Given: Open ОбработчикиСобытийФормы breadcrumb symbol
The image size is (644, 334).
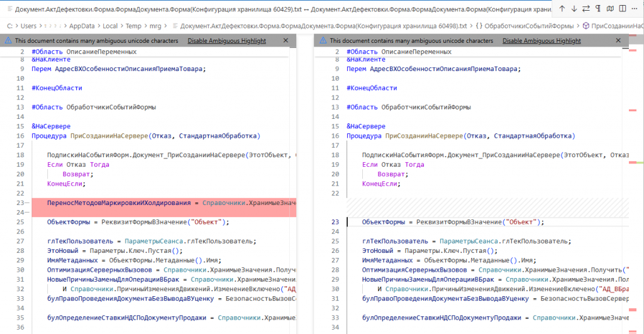Looking at the screenshot, I should (x=529, y=26).
